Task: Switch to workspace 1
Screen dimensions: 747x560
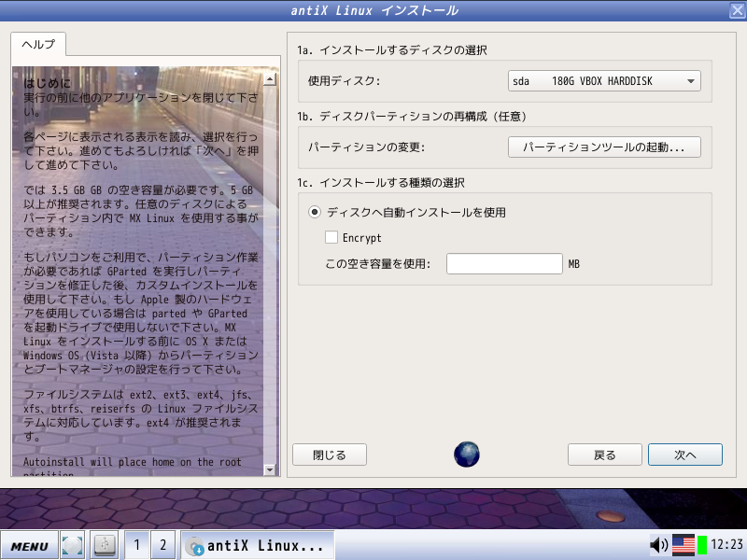Action: 136,545
